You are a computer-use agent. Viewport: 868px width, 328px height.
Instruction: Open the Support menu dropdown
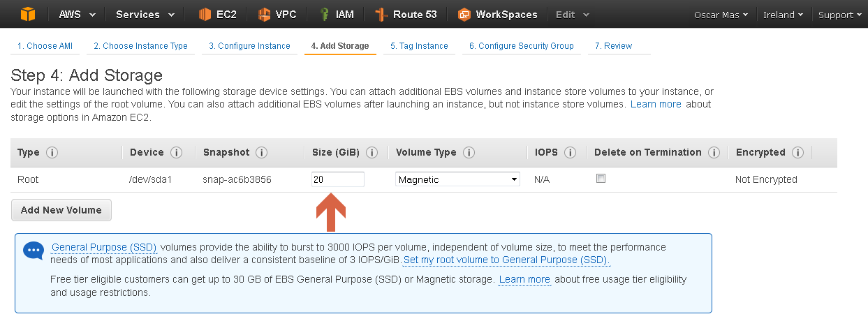point(839,15)
